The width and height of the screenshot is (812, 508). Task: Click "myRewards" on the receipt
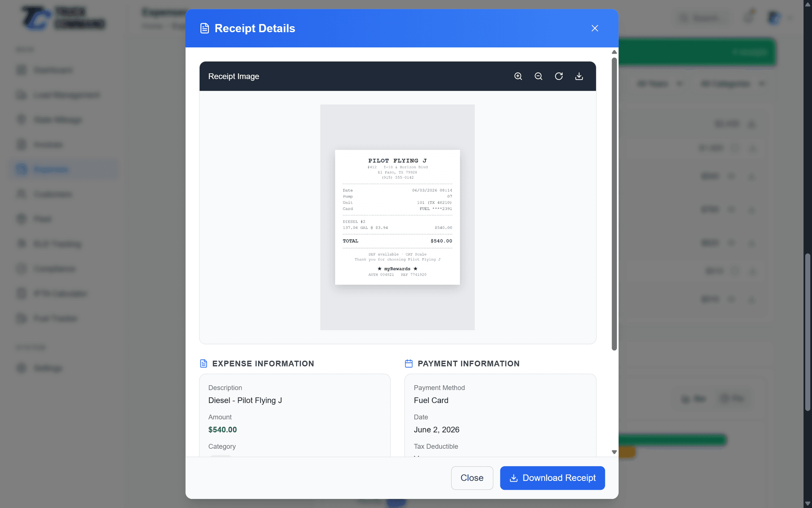click(x=398, y=269)
